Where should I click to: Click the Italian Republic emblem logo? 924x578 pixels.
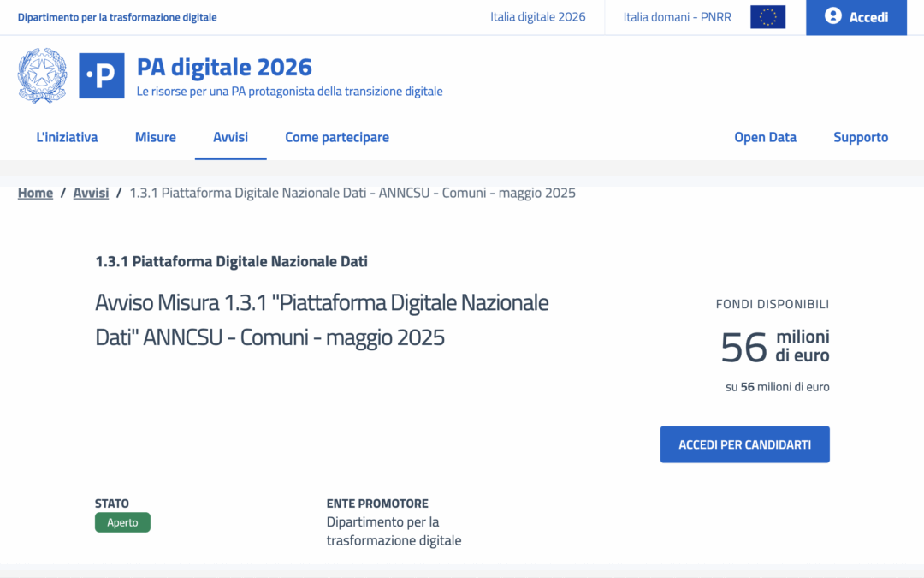pos(43,75)
